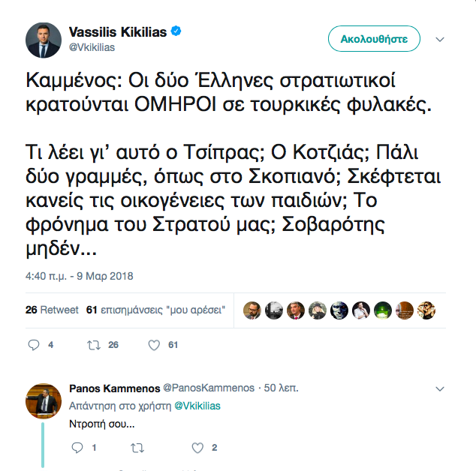Like the main tweet with heart icon
This screenshot has height=471, width=476.
tap(154, 345)
